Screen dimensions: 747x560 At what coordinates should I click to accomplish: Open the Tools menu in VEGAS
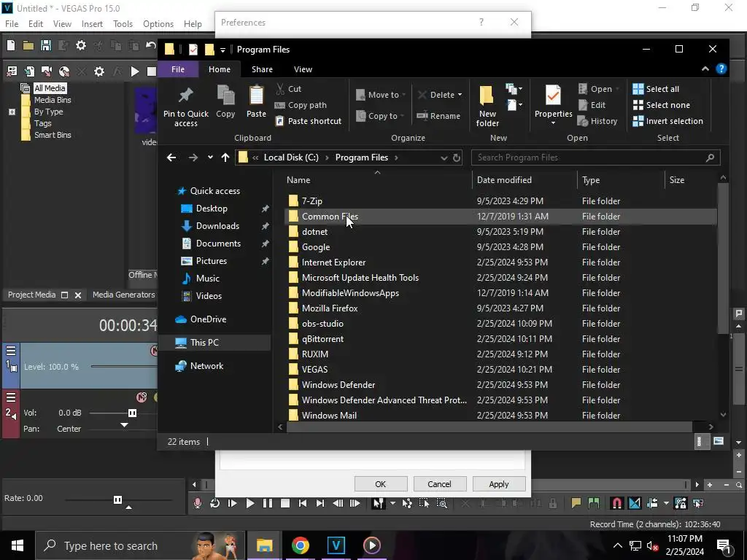coord(123,24)
